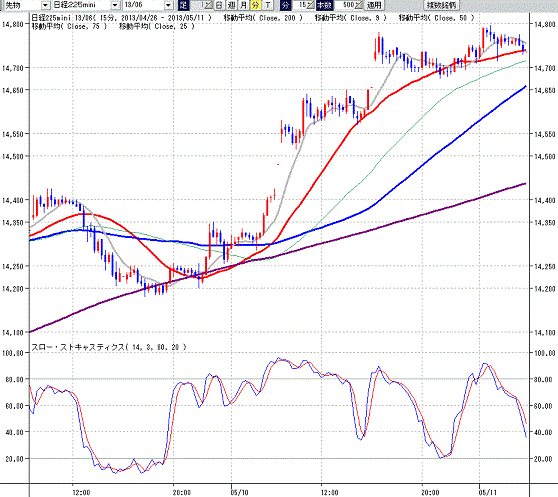
Task: Click the bar count field showing 500
Action: tap(344, 5)
